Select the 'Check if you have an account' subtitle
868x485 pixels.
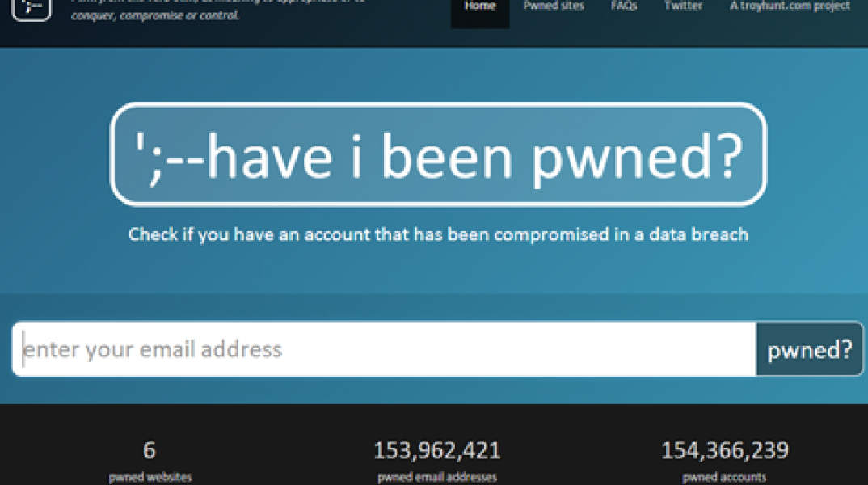coord(438,235)
